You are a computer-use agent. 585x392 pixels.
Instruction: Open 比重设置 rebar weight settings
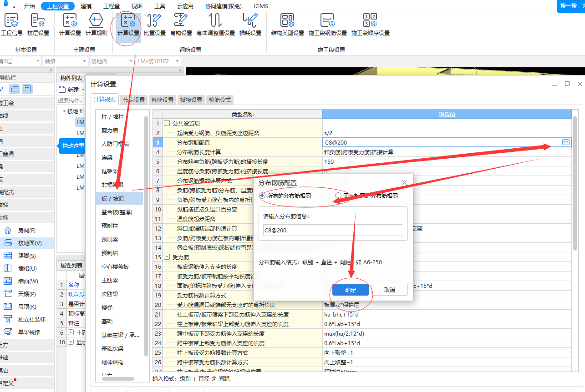(x=155, y=25)
